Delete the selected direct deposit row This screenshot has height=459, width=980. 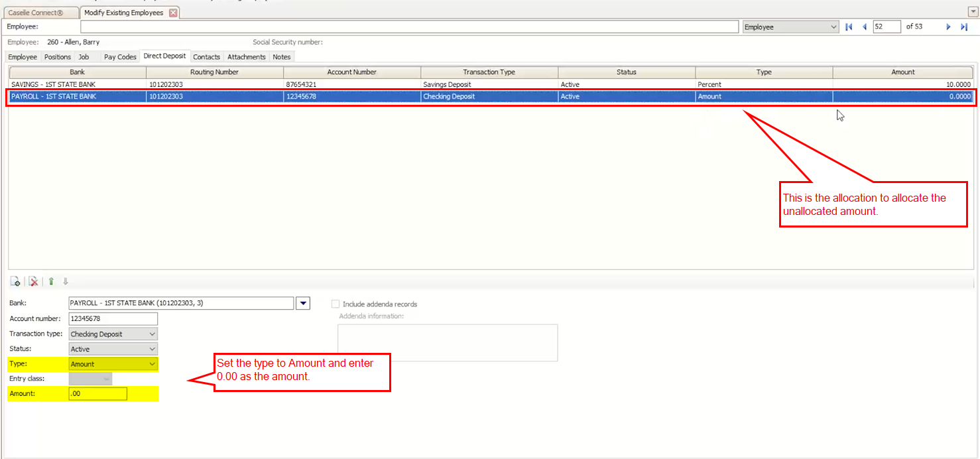33,281
